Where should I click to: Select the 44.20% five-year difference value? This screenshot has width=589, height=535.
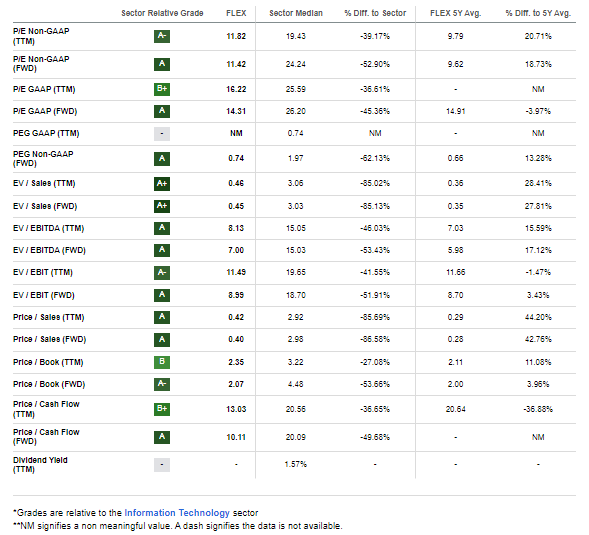tap(538, 317)
